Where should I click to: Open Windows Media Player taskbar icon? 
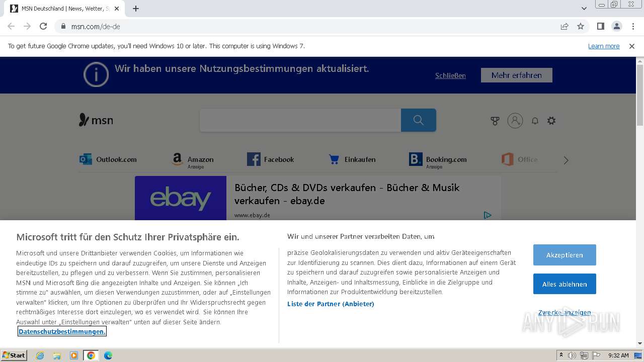[x=74, y=355]
